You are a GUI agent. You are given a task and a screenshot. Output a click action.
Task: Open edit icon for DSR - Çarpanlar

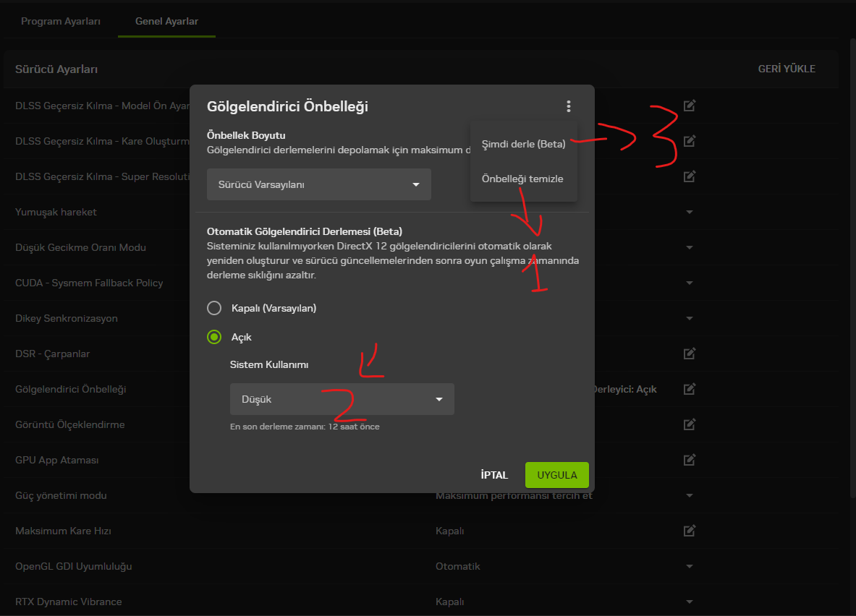(690, 354)
